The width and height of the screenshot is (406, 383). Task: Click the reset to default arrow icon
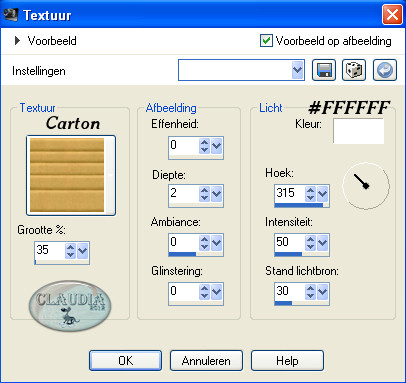(x=385, y=70)
